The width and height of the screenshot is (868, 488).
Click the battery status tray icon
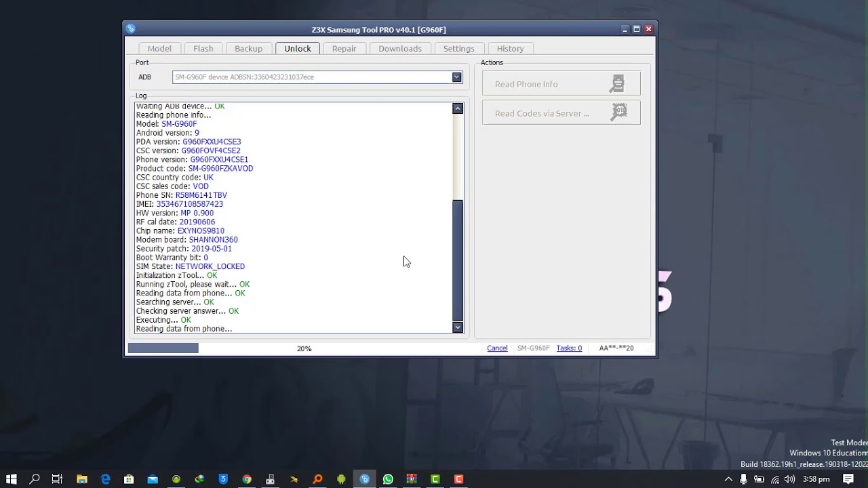pyautogui.click(x=759, y=479)
